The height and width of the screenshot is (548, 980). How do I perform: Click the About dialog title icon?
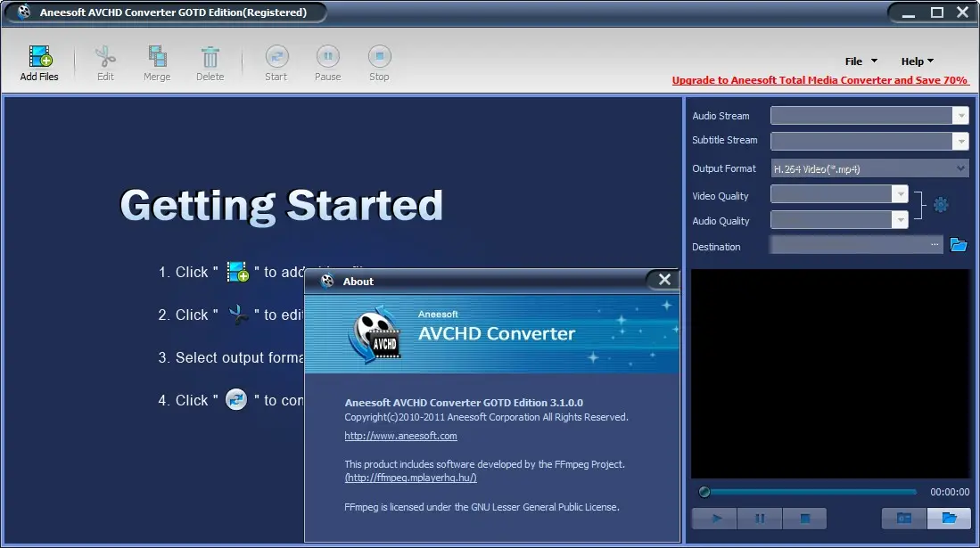pyautogui.click(x=327, y=282)
